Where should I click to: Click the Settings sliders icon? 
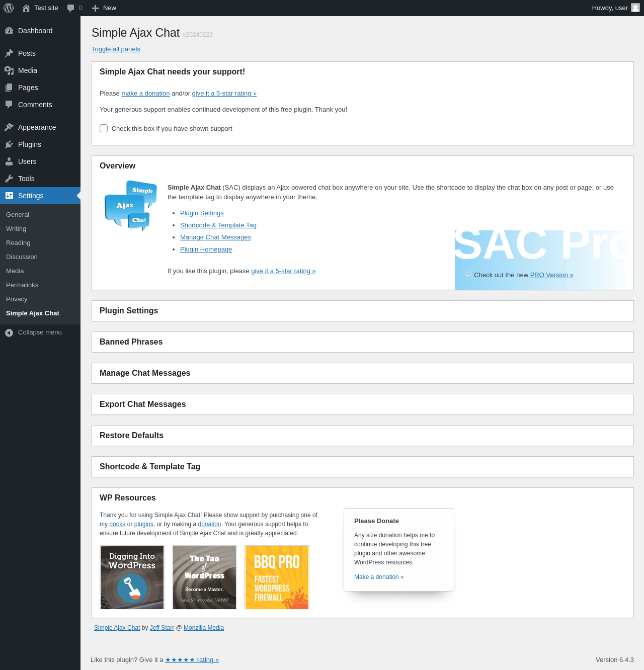tap(9, 196)
